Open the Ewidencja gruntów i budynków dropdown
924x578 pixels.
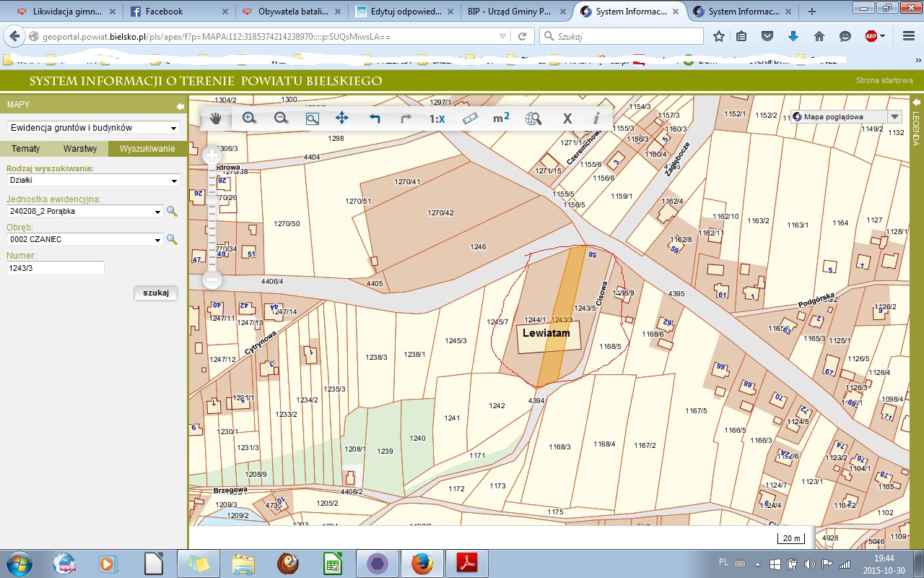[x=93, y=128]
